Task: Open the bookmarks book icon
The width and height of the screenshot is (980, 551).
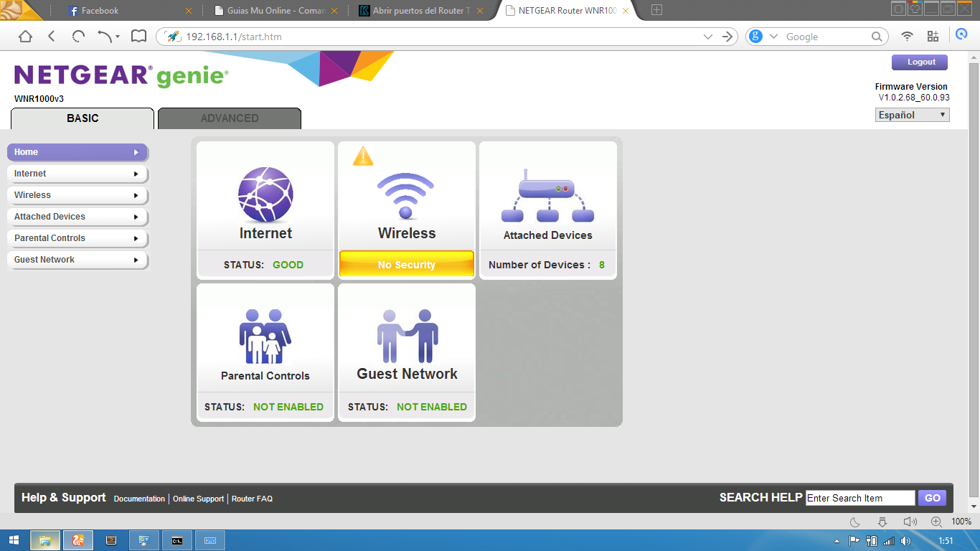Action: pyautogui.click(x=138, y=37)
